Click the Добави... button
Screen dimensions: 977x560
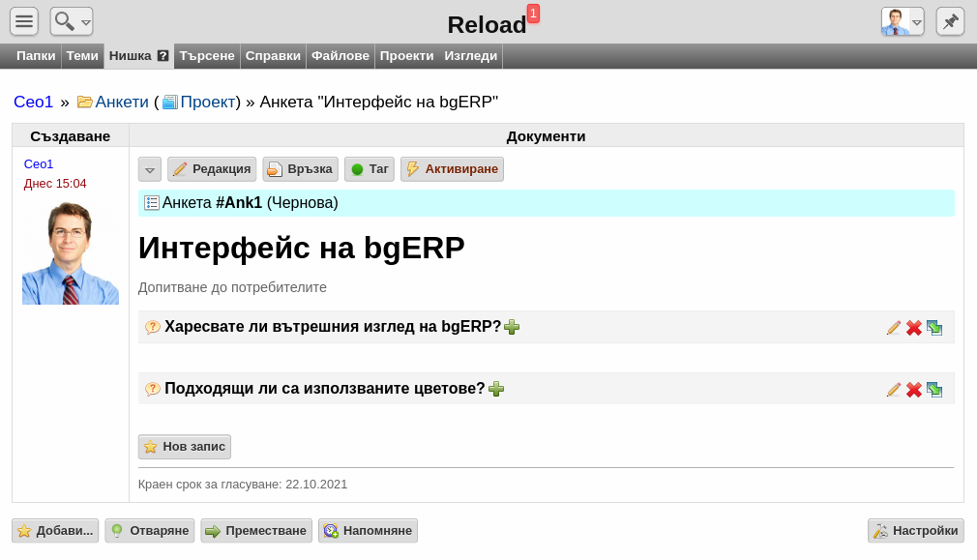tap(55, 531)
